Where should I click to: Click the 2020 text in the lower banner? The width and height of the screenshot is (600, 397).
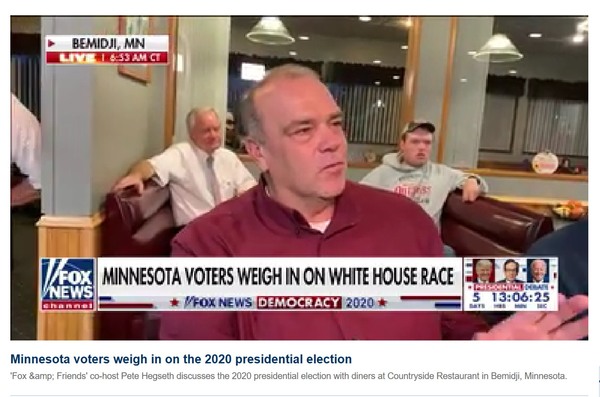(360, 303)
